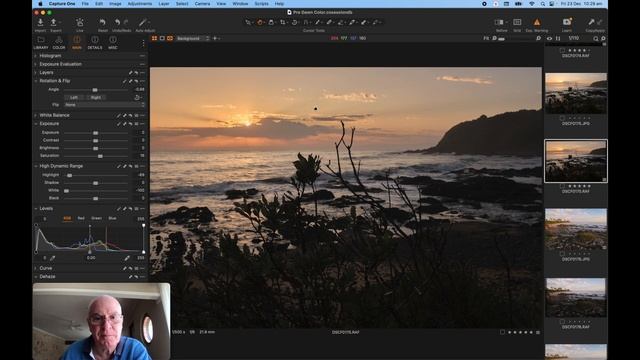The width and height of the screenshot is (640, 360).
Task: Click the Undo arrow icon
Action: 118,22
